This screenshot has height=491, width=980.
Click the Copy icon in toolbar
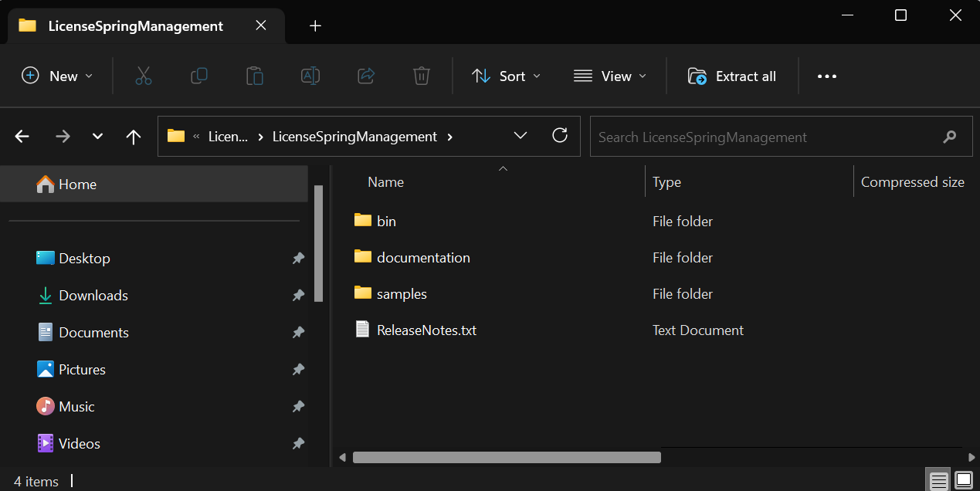click(x=198, y=76)
